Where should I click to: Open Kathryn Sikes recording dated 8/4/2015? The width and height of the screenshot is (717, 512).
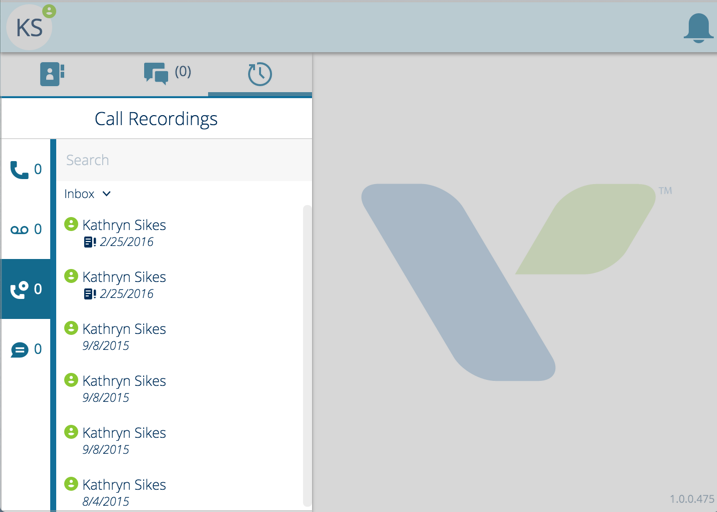(180, 492)
